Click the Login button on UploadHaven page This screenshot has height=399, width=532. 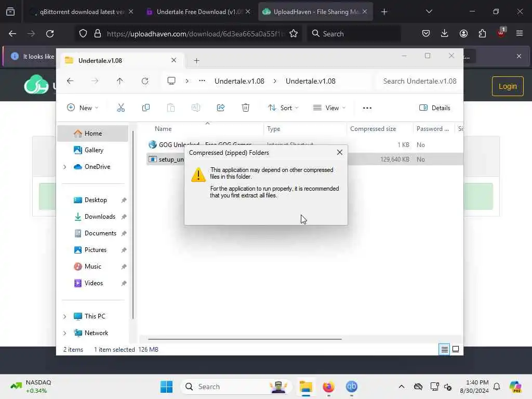coord(508,86)
